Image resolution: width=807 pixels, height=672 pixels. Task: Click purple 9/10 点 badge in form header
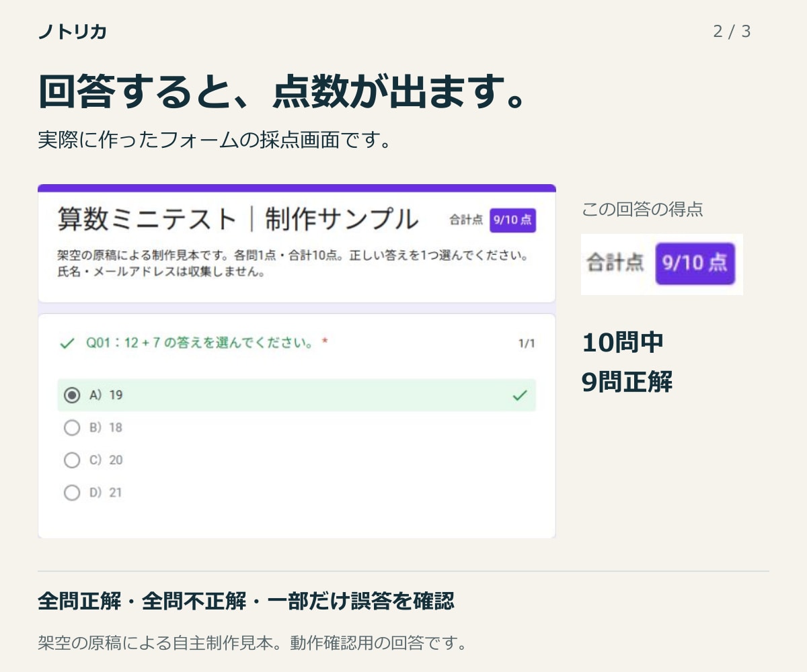point(512,220)
